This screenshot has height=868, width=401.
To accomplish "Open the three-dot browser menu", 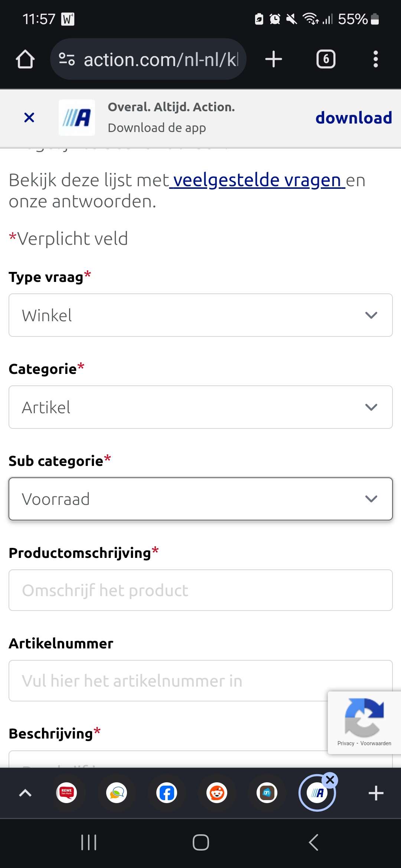I will pos(376,59).
